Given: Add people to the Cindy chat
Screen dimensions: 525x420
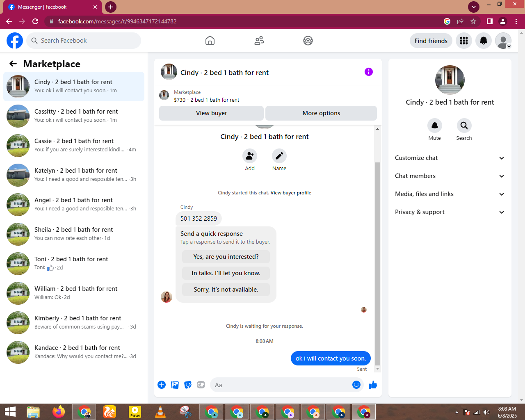Looking at the screenshot, I should tap(250, 156).
